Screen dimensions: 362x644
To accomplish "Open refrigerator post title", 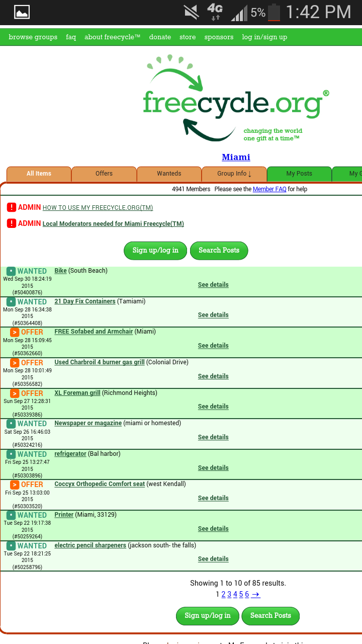I will 70,454.
